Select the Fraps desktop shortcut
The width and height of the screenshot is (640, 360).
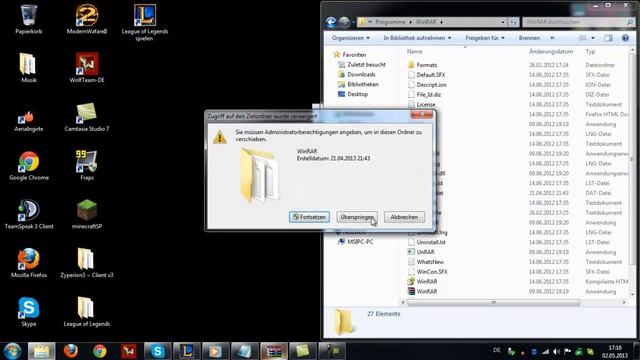tap(87, 165)
